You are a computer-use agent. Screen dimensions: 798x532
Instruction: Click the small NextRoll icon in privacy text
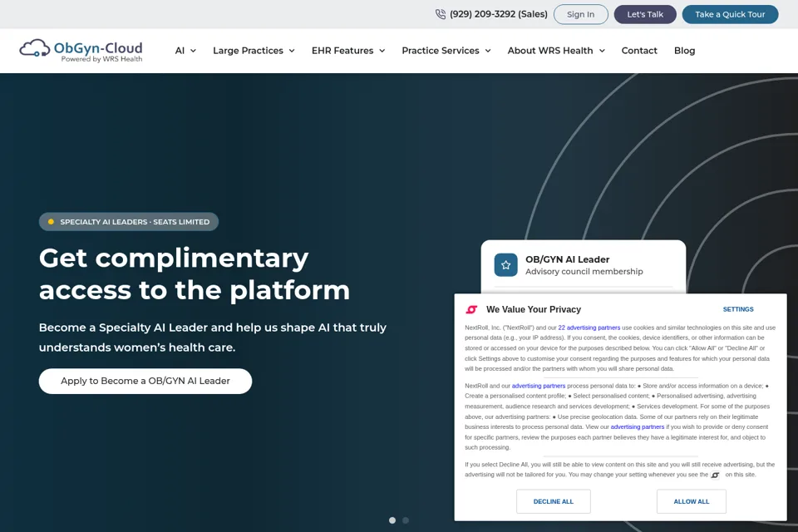[x=715, y=475]
